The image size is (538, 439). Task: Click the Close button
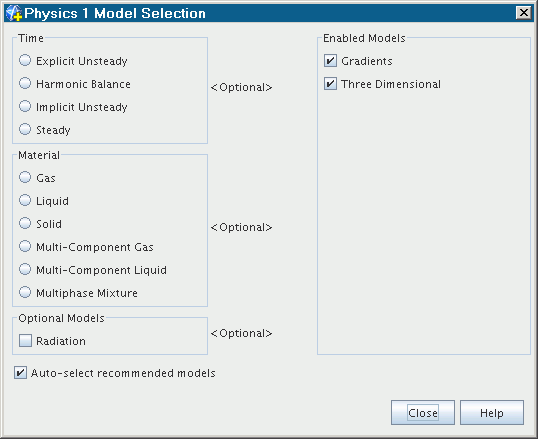tap(423, 413)
